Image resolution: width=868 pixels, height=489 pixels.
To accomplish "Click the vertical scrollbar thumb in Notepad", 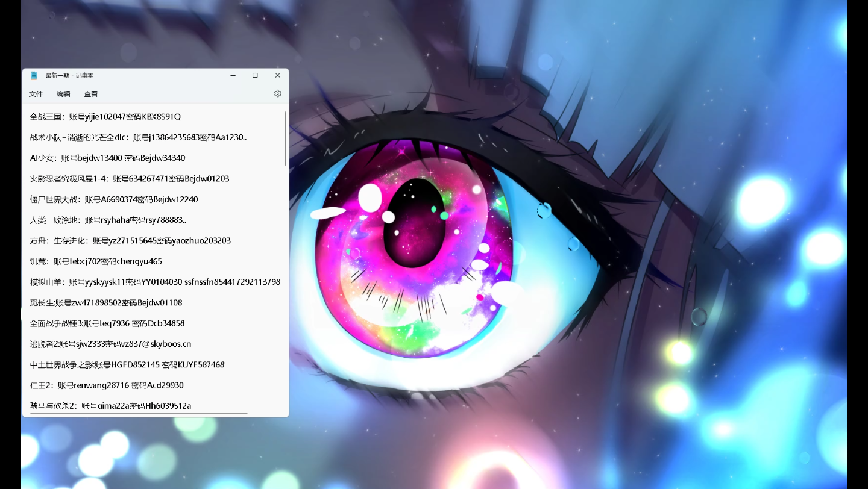I will (286, 139).
